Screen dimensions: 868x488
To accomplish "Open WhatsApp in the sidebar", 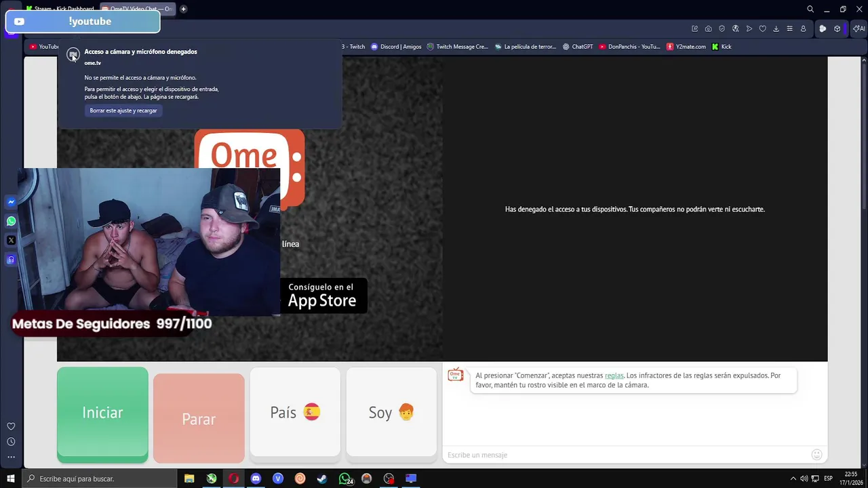I will (x=11, y=221).
